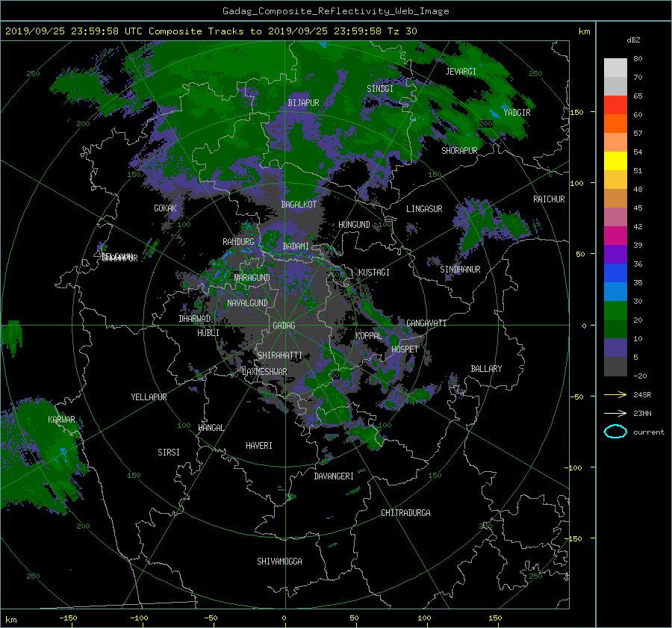
Task: Click the right axis -100 km tick label
Action: (x=574, y=467)
